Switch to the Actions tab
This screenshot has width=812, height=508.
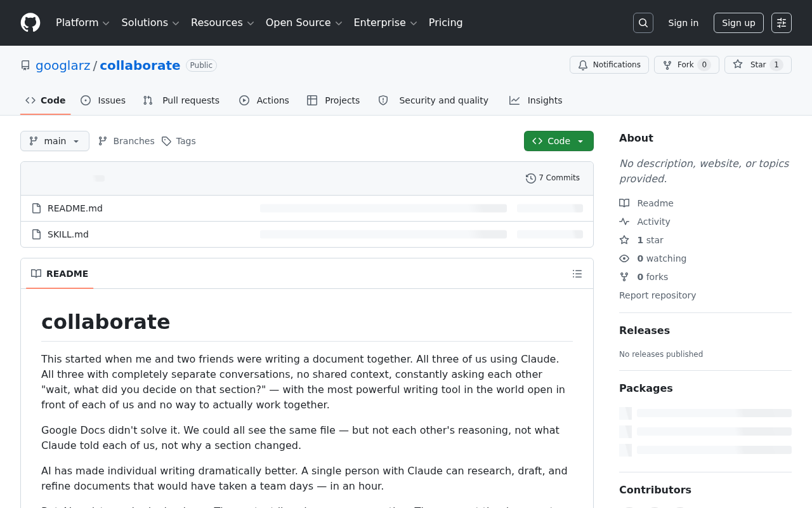coord(264,100)
